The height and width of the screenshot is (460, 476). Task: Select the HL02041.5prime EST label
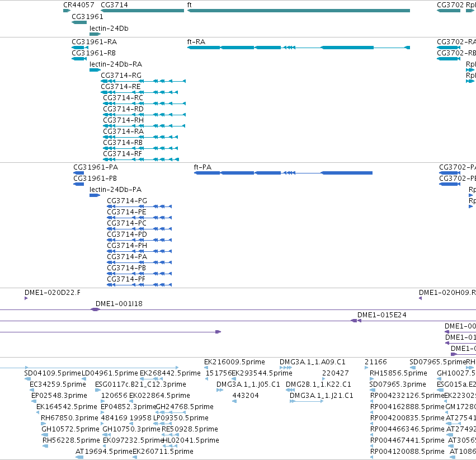191,441
